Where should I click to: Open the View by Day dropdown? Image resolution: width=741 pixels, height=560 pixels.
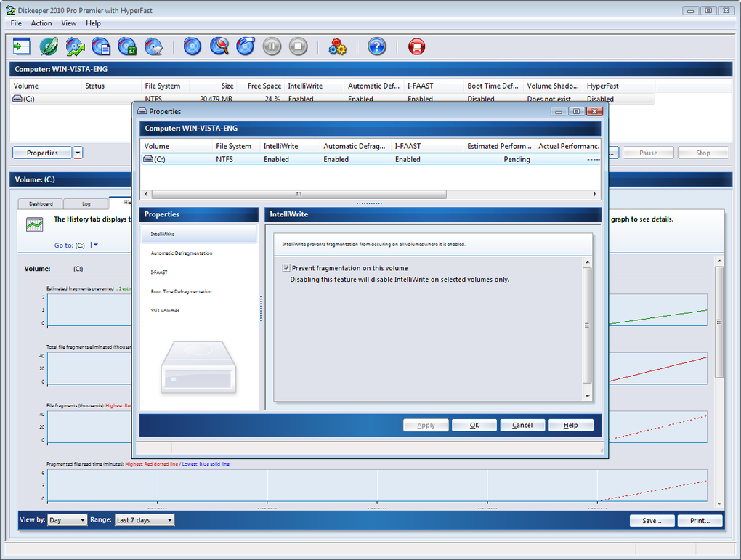(x=67, y=520)
